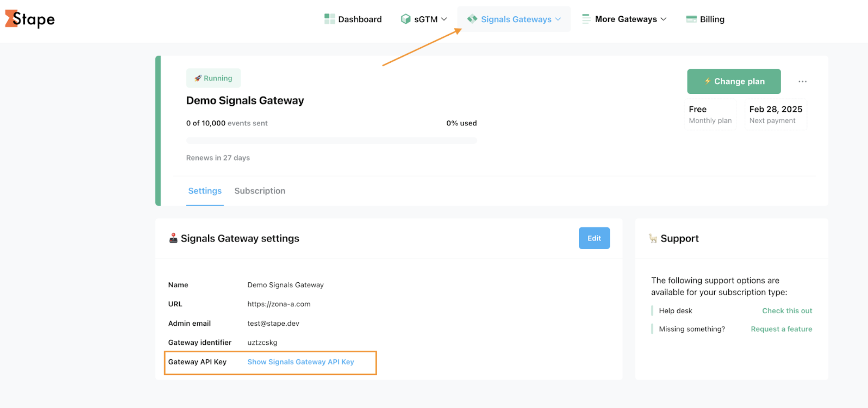Select the Settings tab
This screenshot has width=868, height=408.
coord(204,191)
